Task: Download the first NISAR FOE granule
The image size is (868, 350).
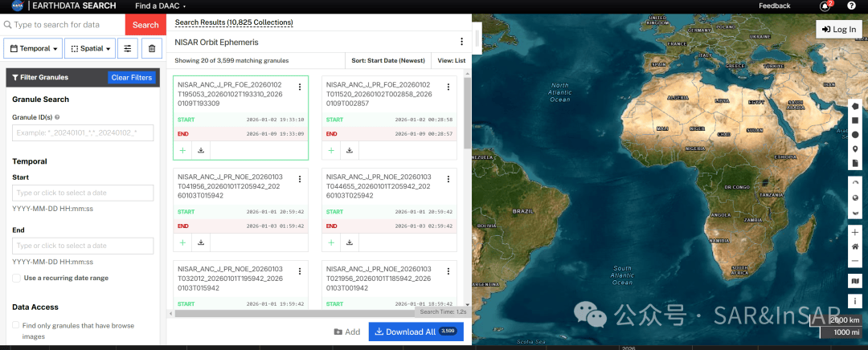Action: (x=201, y=150)
